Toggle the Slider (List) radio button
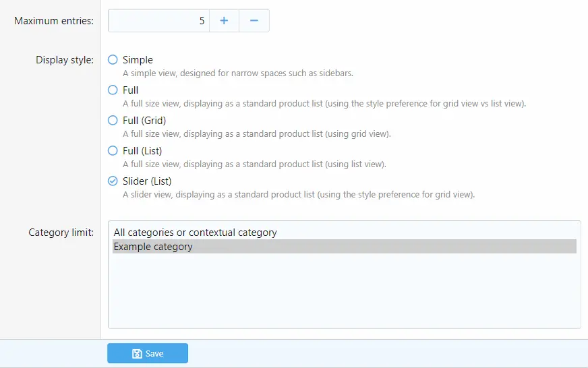 coord(113,181)
